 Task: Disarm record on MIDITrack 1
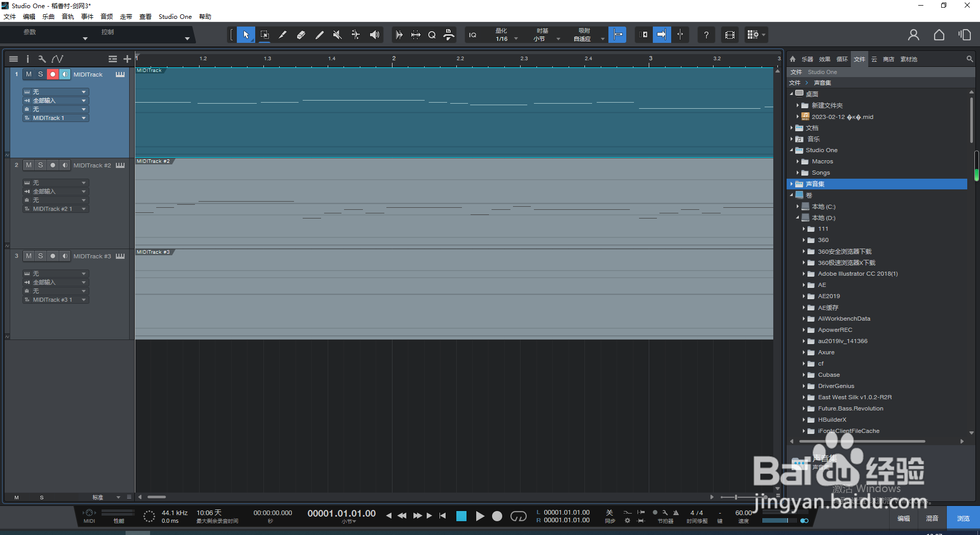point(53,74)
